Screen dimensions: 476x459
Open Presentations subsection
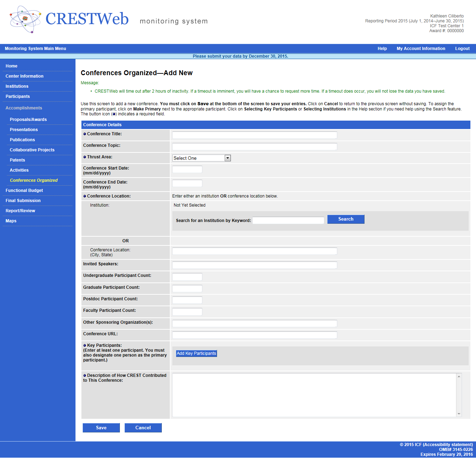point(24,130)
